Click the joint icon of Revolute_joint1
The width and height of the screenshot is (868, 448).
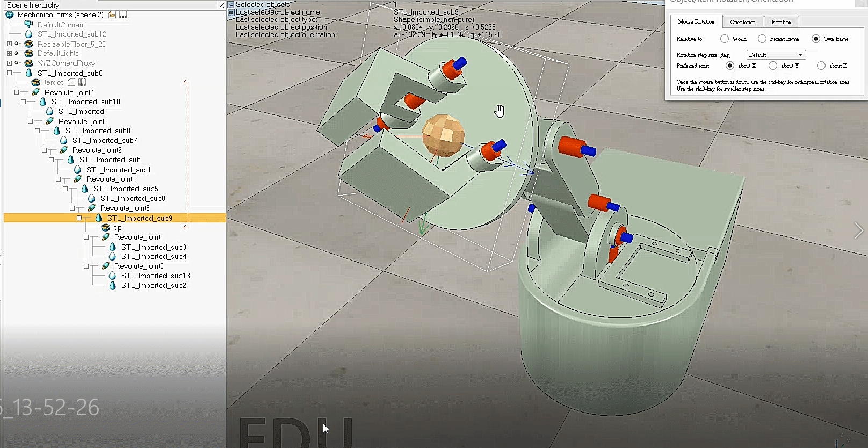[x=78, y=179]
